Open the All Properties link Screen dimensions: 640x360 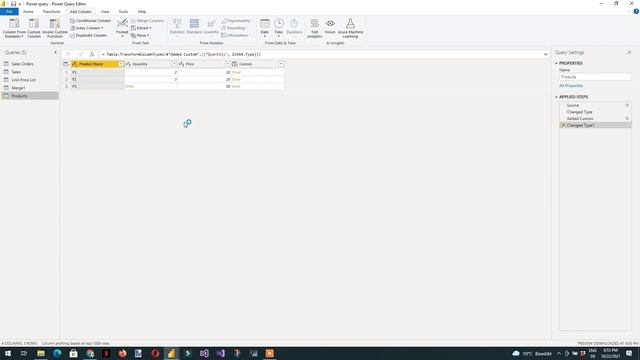571,86
